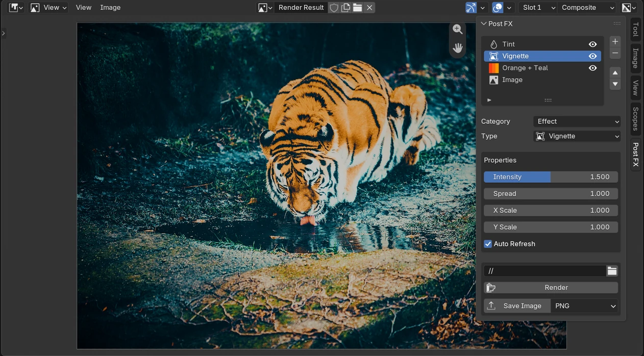
Task: Switch to the Scopes sidebar tab
Action: (635, 119)
